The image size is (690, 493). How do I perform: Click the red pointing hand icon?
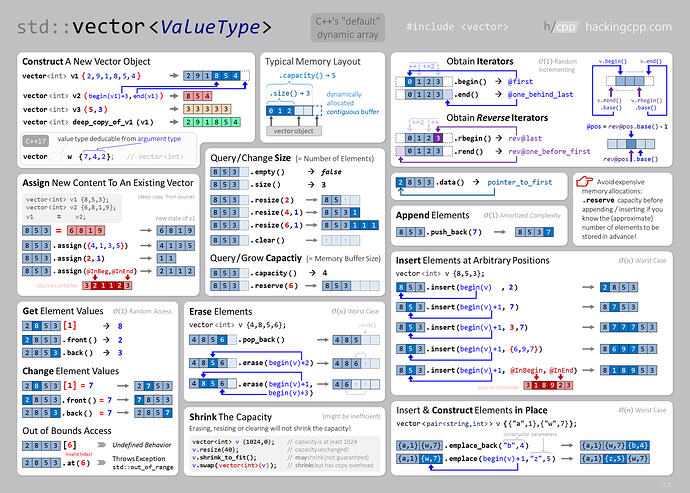(584, 180)
